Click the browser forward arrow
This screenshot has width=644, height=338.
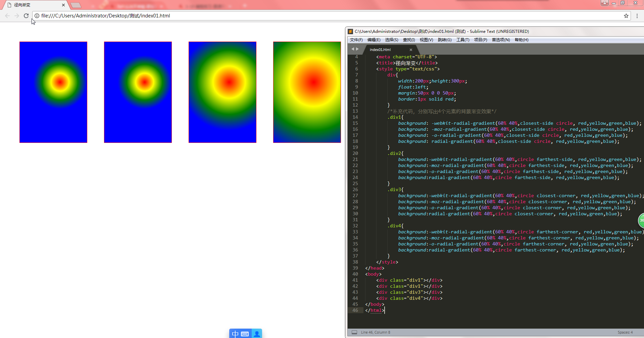17,16
